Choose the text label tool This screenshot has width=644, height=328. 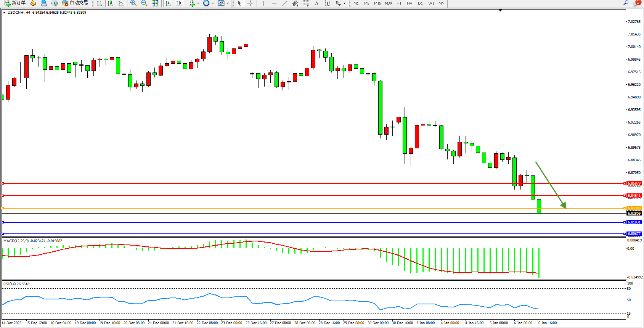coord(316,3)
